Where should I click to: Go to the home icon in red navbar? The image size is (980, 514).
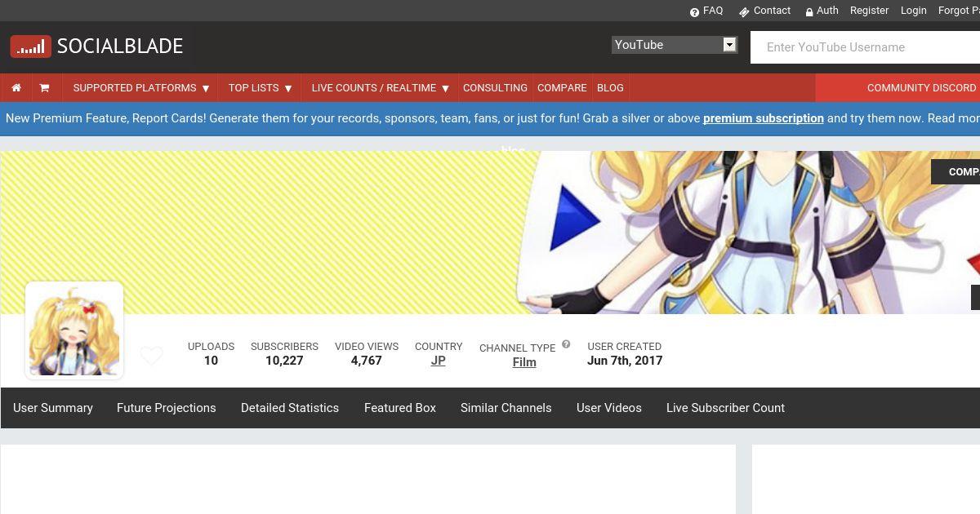16,88
